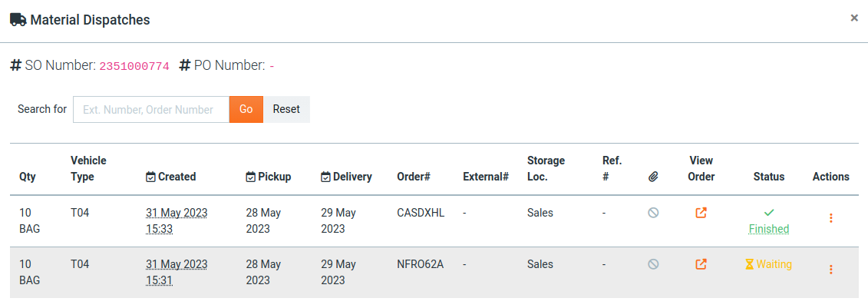868x308 pixels.
Task: Click the 31 May 2023 15:31 created timestamp
Action: 177,272
